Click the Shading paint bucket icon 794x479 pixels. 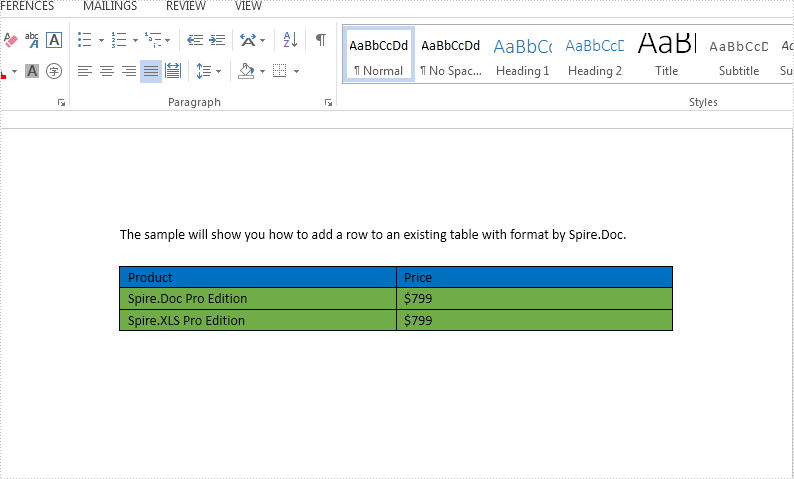pos(246,71)
